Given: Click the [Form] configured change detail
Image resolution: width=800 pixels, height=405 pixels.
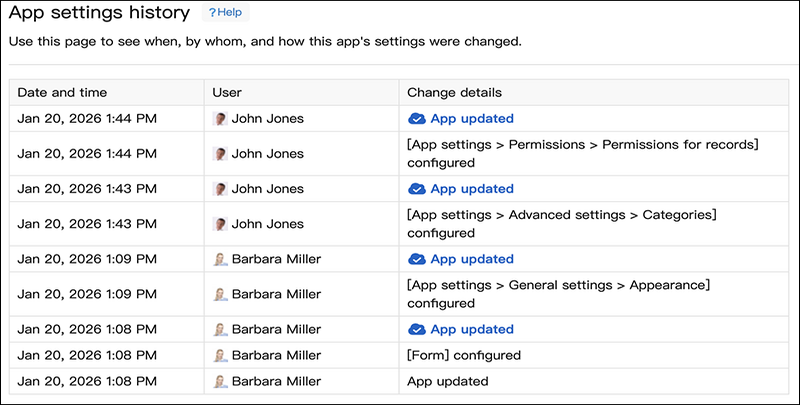Looking at the screenshot, I should click(x=464, y=355).
